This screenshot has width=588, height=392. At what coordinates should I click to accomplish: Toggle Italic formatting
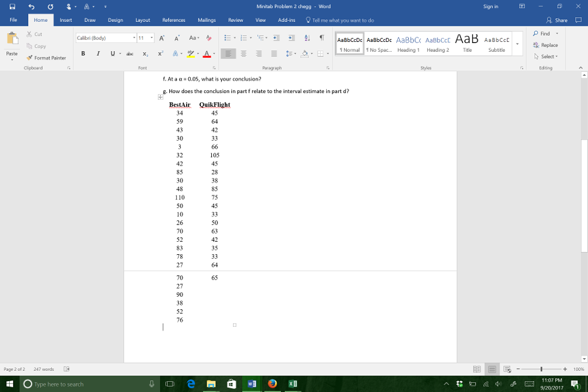(x=98, y=53)
